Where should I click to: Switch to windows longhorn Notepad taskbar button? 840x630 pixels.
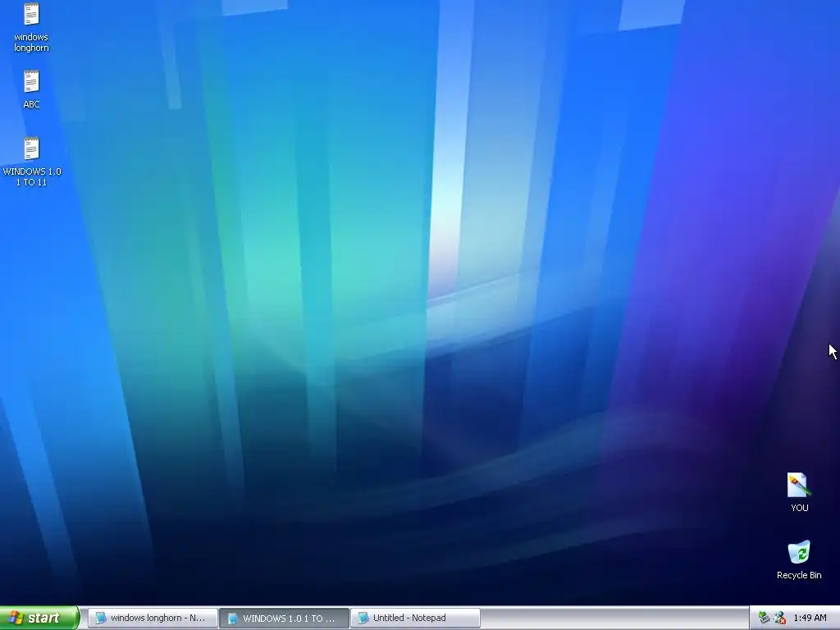pos(153,618)
